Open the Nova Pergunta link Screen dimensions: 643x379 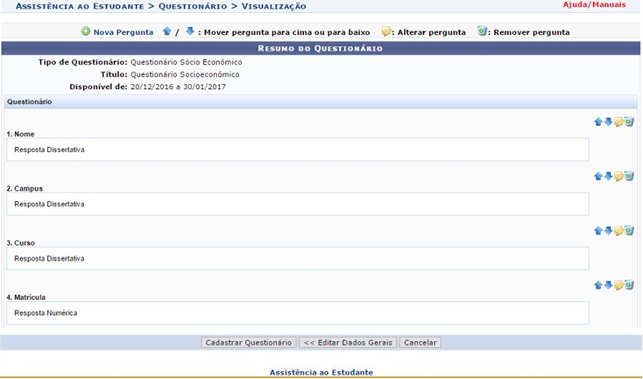pos(123,32)
